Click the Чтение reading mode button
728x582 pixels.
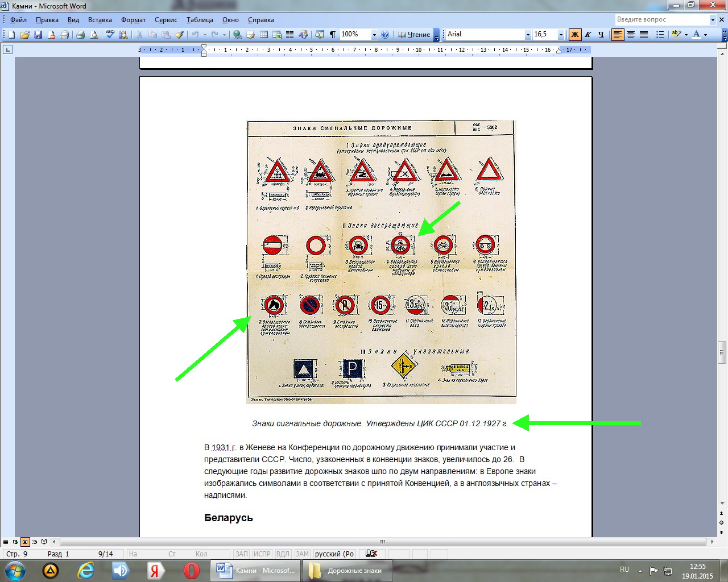click(414, 35)
